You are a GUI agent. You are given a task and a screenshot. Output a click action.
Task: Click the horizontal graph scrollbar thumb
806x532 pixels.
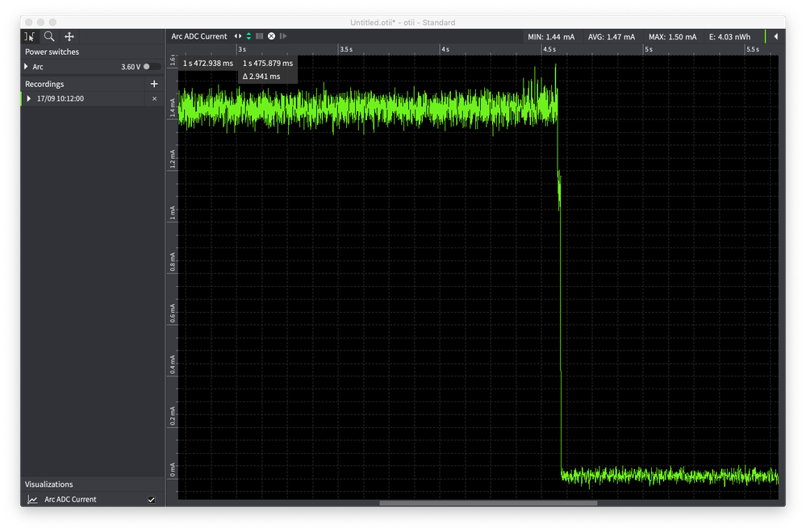[x=488, y=503]
